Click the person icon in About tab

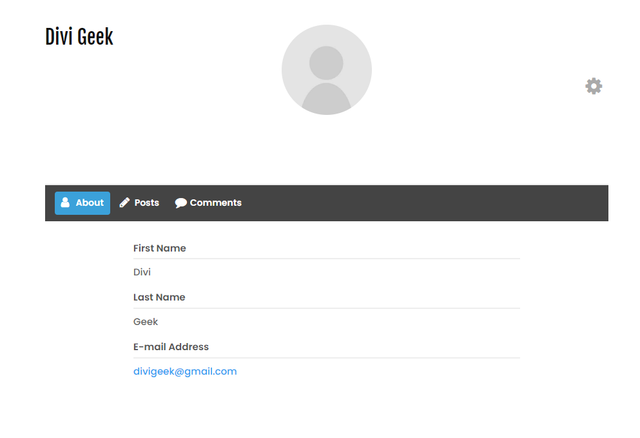pyautogui.click(x=65, y=202)
